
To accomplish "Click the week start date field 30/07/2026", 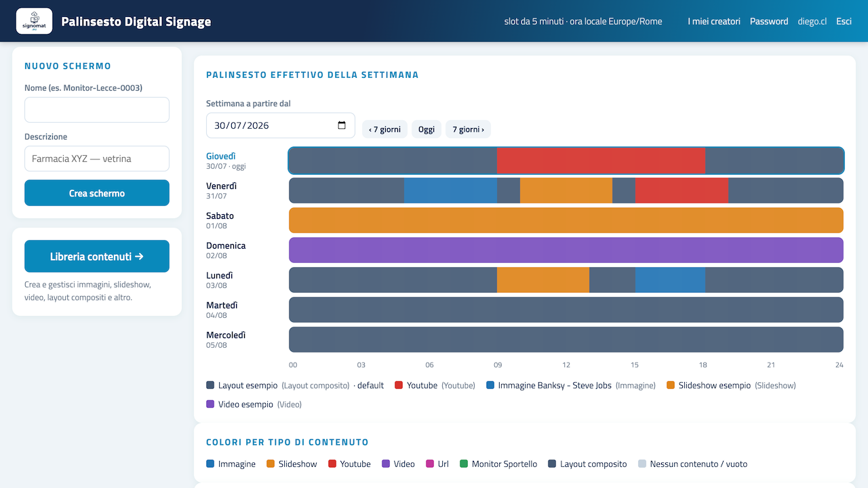I will (x=281, y=125).
